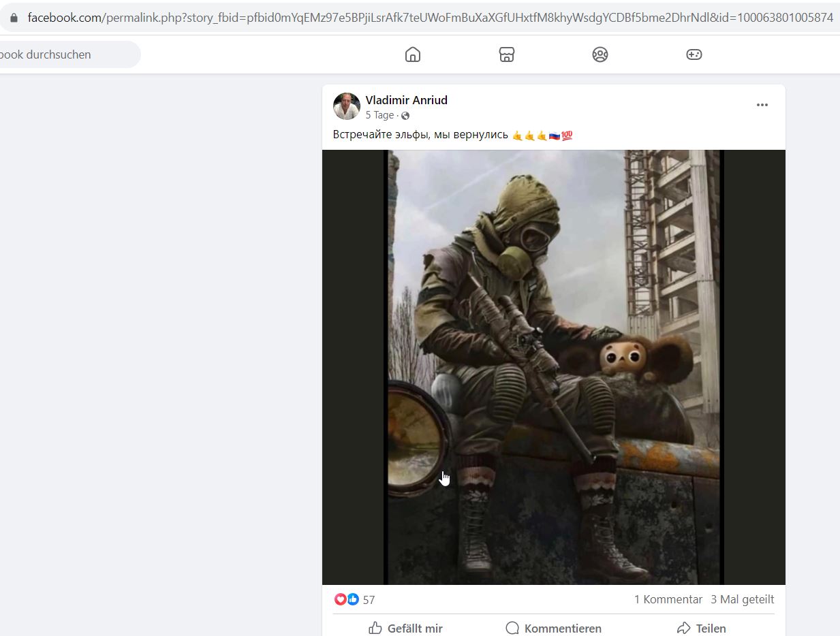Click the Facebook search field
The height and width of the screenshot is (636, 840).
tap(68, 54)
